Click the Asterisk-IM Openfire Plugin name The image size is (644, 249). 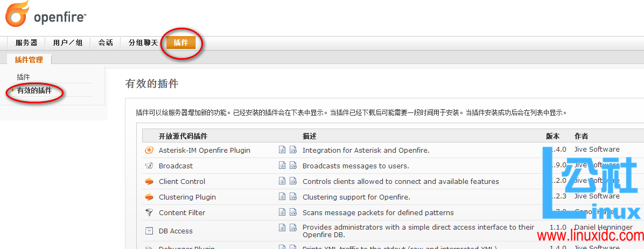pyautogui.click(x=205, y=150)
